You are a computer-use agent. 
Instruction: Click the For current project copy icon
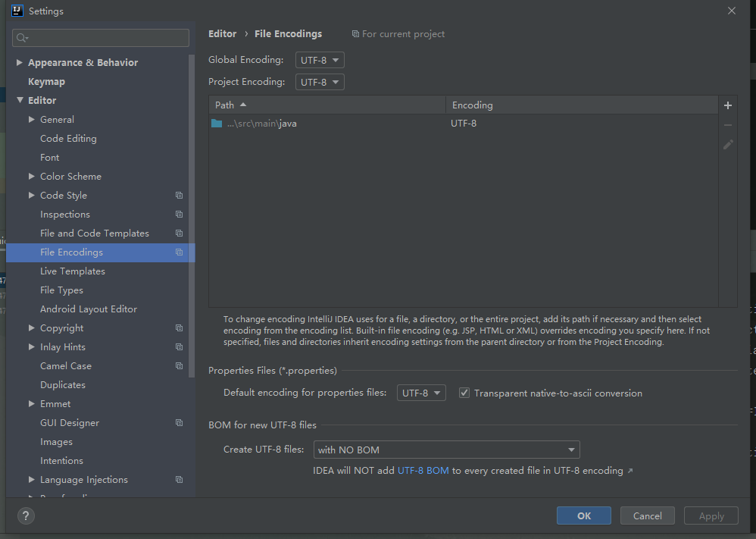pos(355,34)
